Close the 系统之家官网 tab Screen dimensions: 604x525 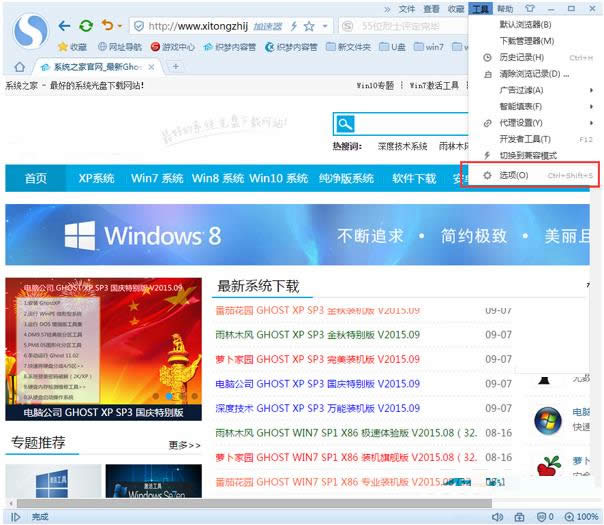(x=152, y=67)
